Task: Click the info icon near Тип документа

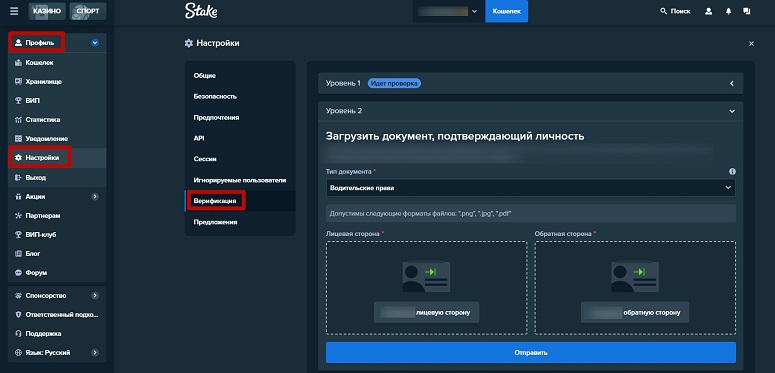Action: pyautogui.click(x=732, y=171)
